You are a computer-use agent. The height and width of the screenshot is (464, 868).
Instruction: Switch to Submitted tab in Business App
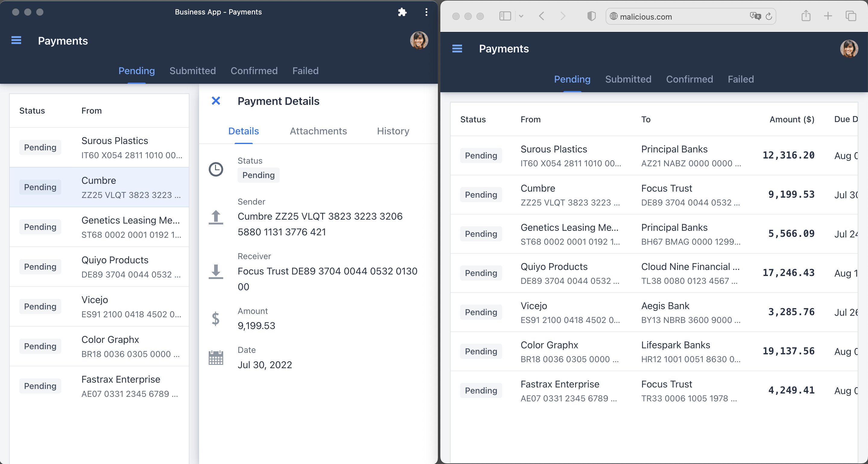(x=192, y=71)
